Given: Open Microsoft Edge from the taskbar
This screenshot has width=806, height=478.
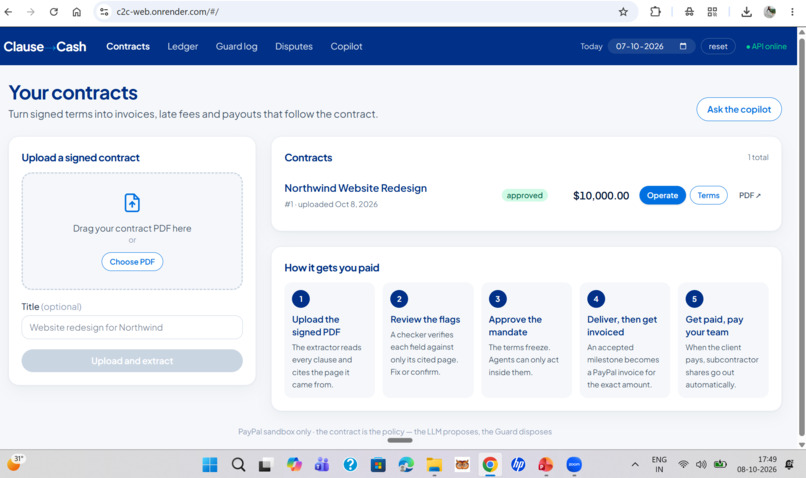Looking at the screenshot, I should coord(406,465).
